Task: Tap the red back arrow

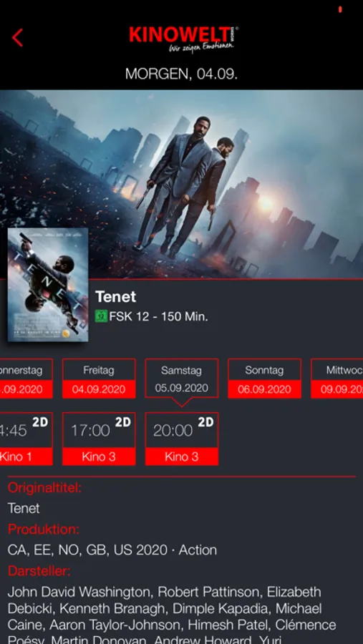Action: 17,38
